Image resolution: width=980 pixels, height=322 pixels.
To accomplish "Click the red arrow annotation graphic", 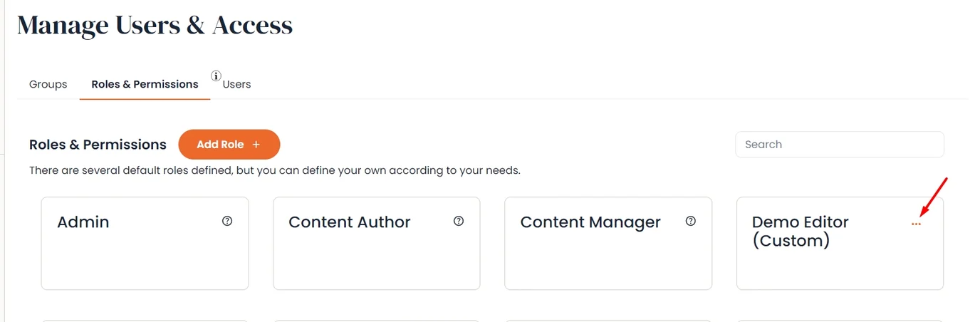I will tap(934, 197).
